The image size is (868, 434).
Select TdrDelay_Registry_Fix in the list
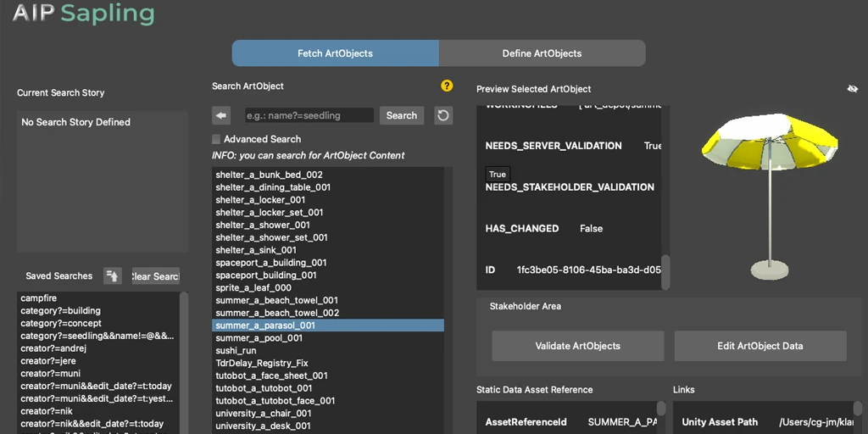(x=328, y=363)
